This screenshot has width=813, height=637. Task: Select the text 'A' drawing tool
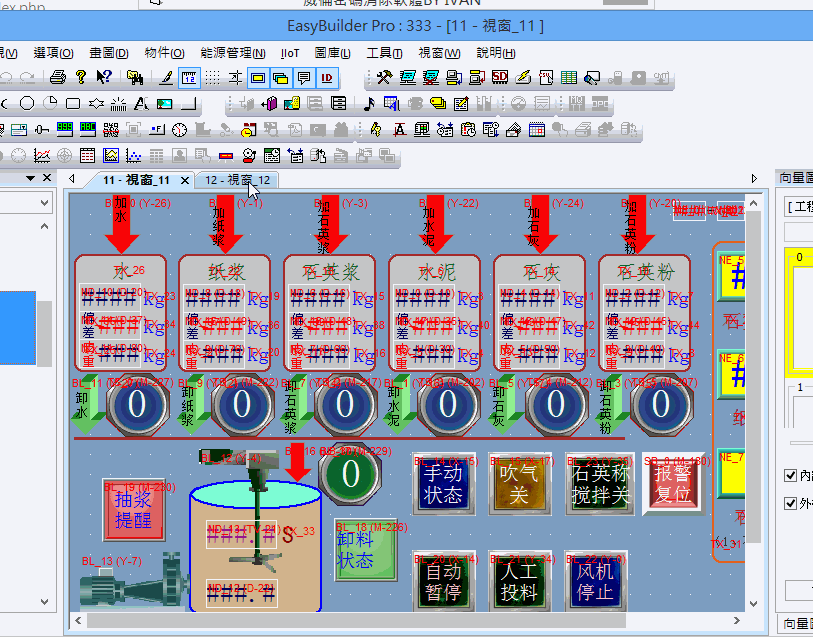pos(141,103)
